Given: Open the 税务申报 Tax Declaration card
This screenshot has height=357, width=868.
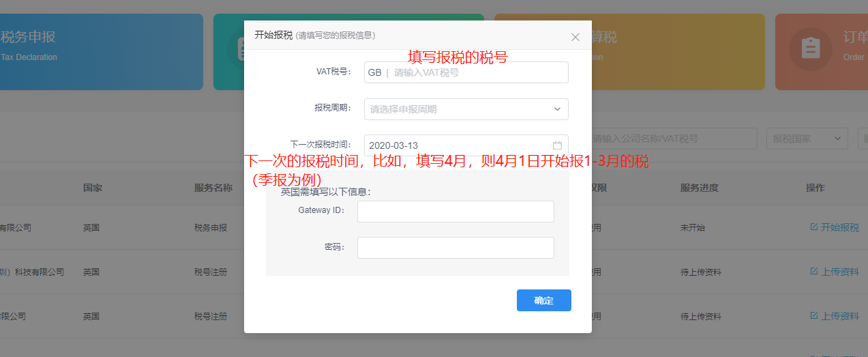Looking at the screenshot, I should pyautogui.click(x=102, y=52).
